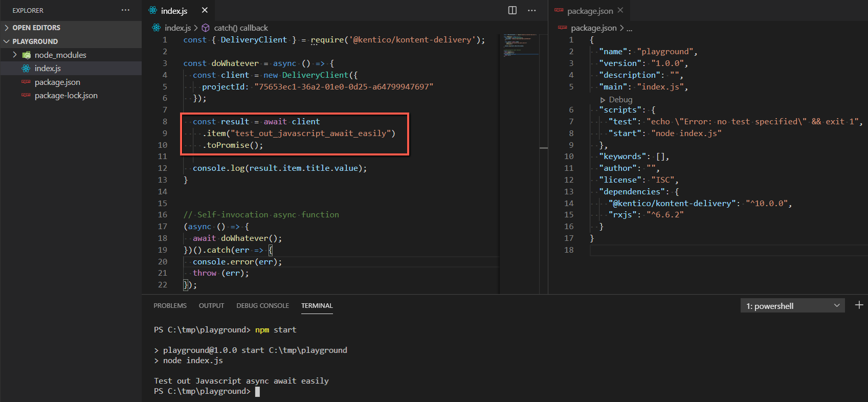Click the Split Editor icon
868x402 pixels.
512,10
